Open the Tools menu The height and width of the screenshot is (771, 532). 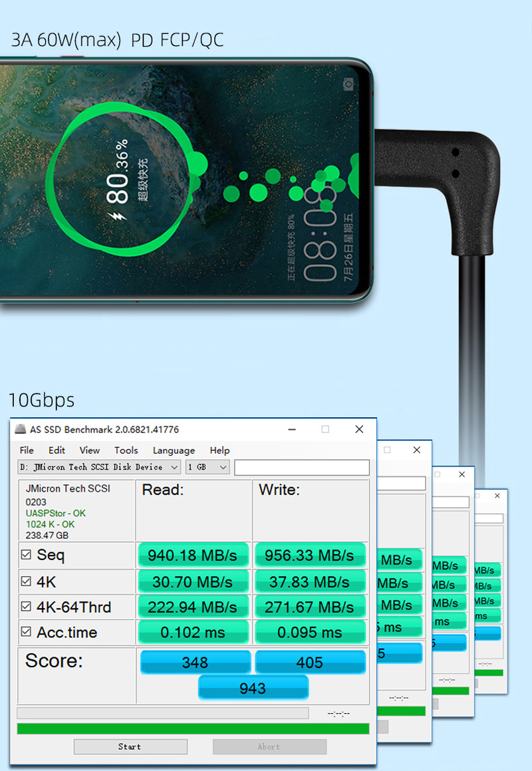(126, 450)
